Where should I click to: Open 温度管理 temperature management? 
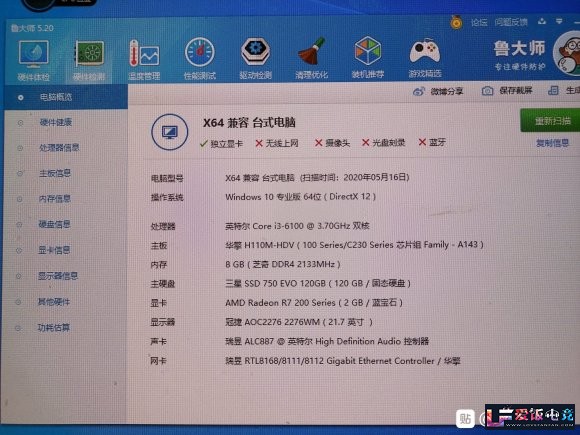(144, 59)
